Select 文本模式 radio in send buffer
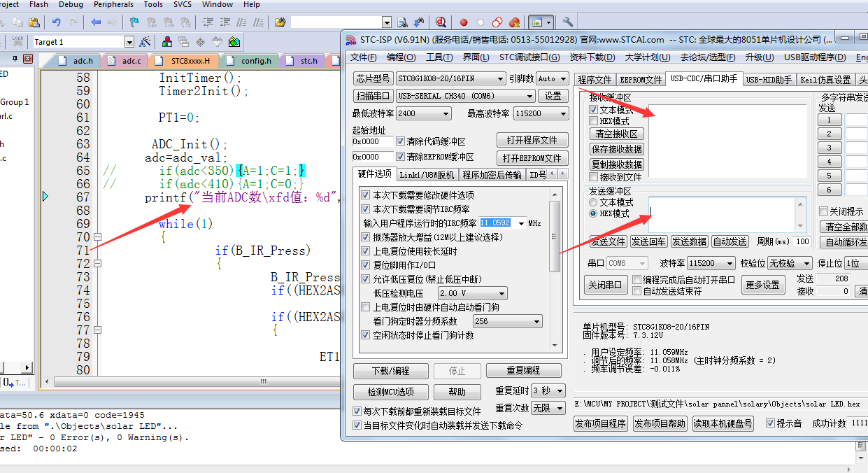The width and height of the screenshot is (868, 473). (x=594, y=202)
